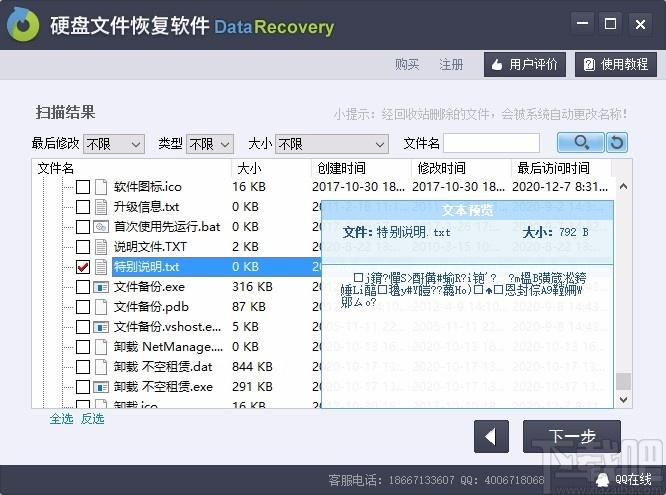
Task: Check the box for 卸载 不空租赁.dat
Action: [x=83, y=367]
